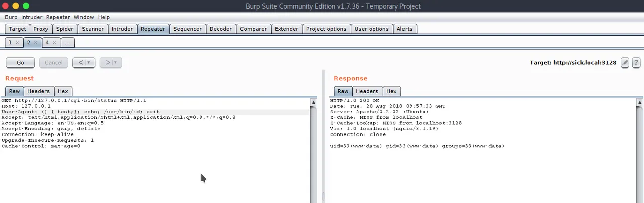
Task: Select the Response panel Raw tab
Action: (343, 91)
